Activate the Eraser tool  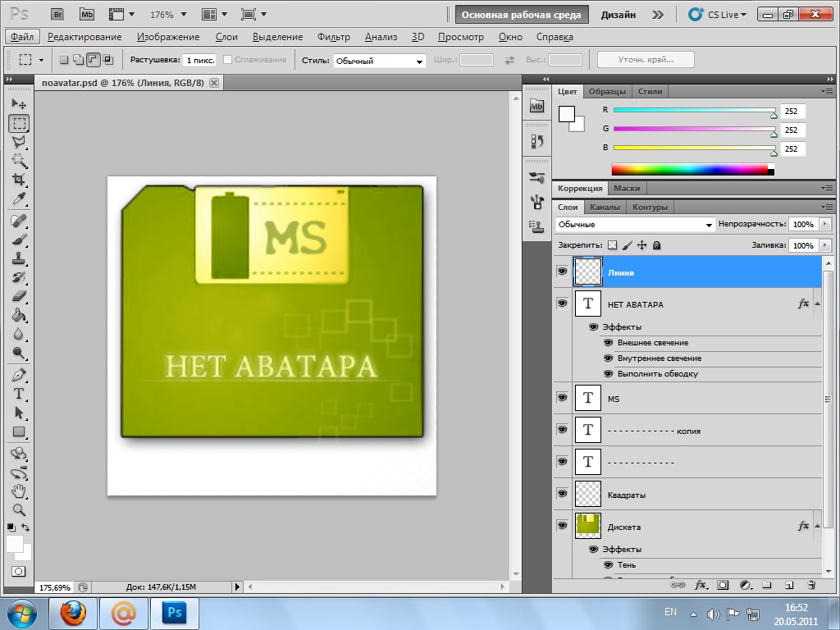(x=19, y=296)
